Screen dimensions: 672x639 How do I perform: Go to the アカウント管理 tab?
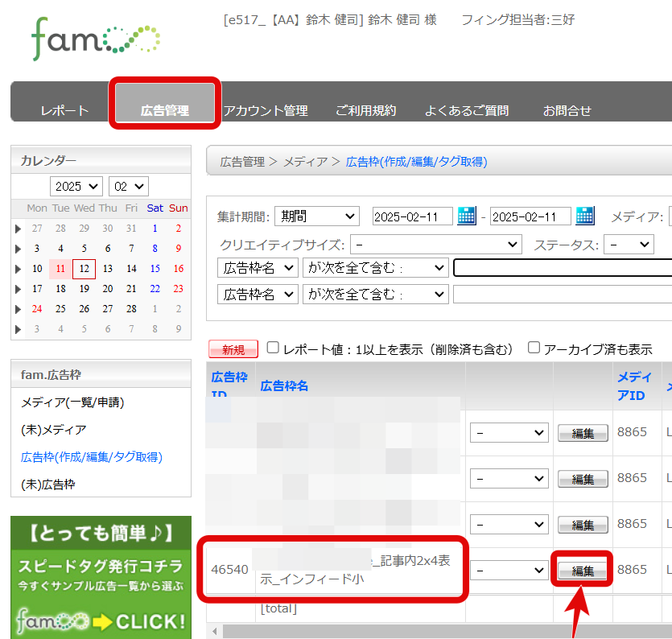266,111
